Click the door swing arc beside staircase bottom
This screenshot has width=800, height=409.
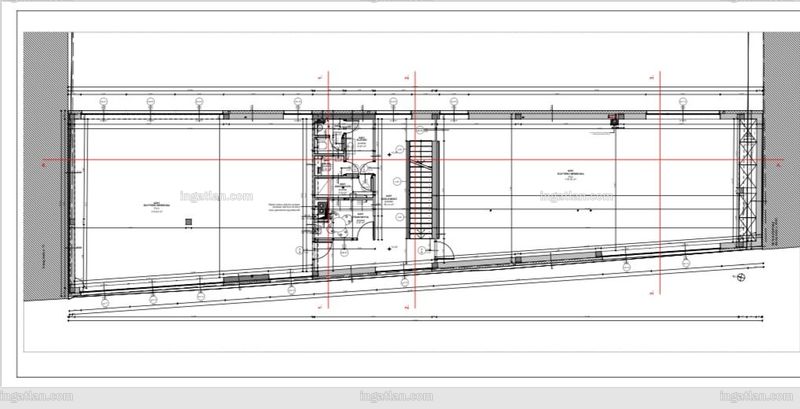point(444,250)
